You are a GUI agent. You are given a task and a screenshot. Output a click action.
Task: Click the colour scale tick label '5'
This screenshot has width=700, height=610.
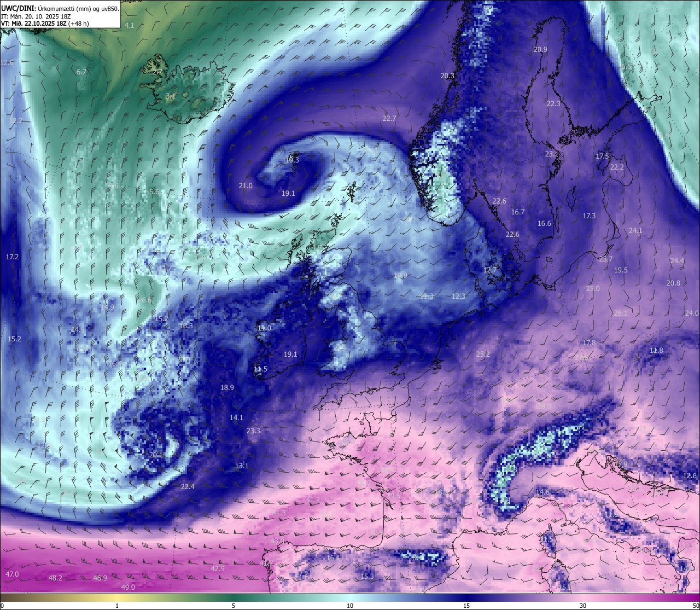234,606
